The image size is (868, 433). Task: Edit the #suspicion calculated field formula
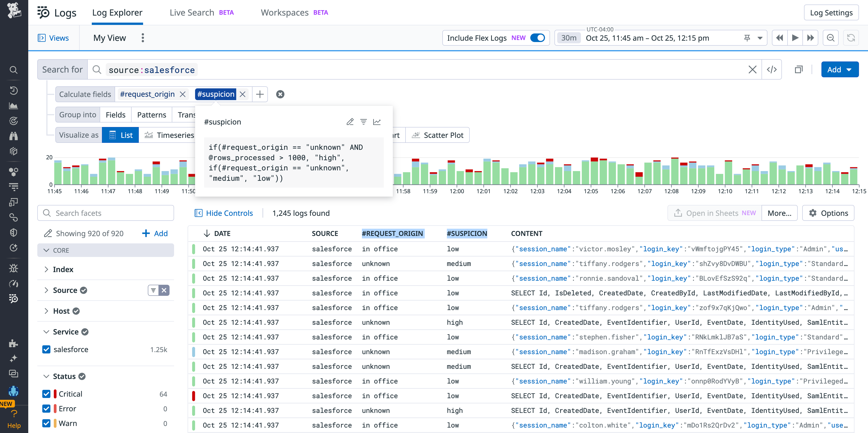[x=350, y=122]
